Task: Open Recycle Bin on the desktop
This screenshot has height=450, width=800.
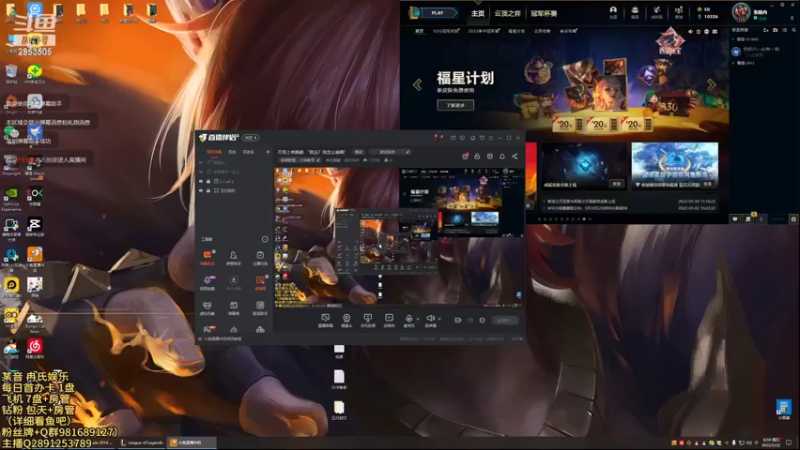Action: [x=11, y=73]
